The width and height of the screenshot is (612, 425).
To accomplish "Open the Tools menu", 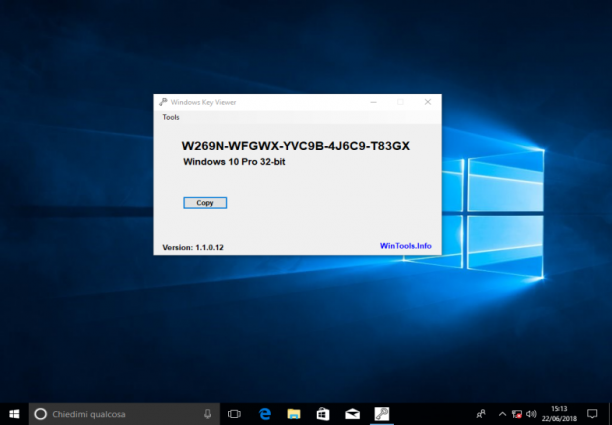I will click(x=171, y=117).
